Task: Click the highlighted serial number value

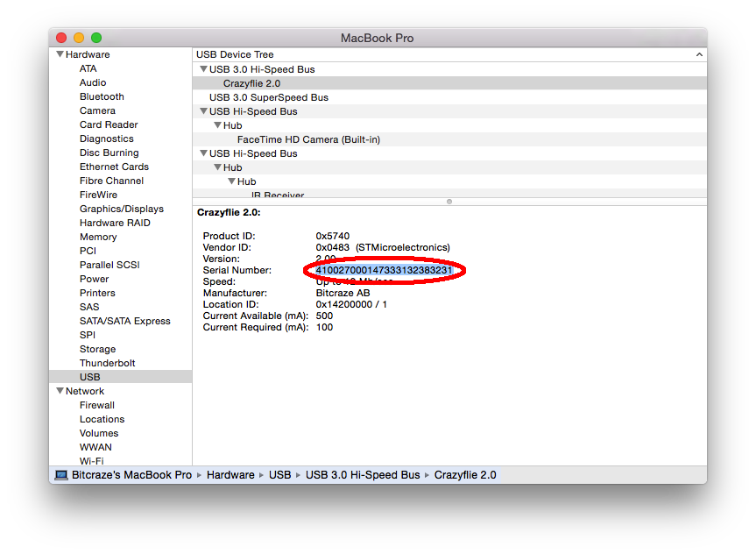Action: coord(384,270)
